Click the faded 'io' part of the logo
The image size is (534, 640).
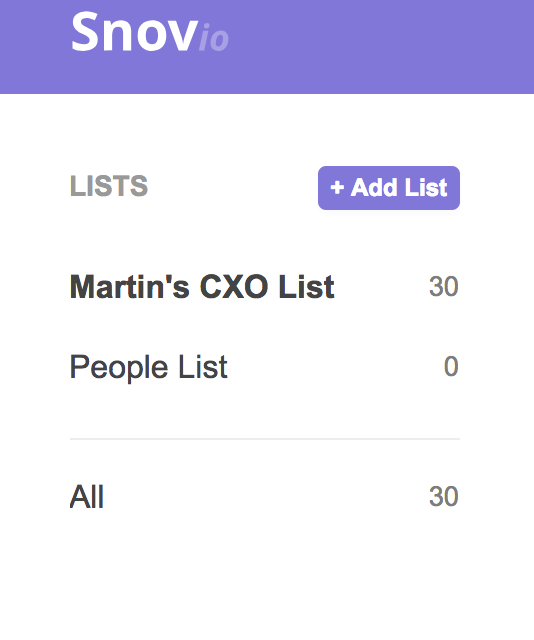click(214, 38)
